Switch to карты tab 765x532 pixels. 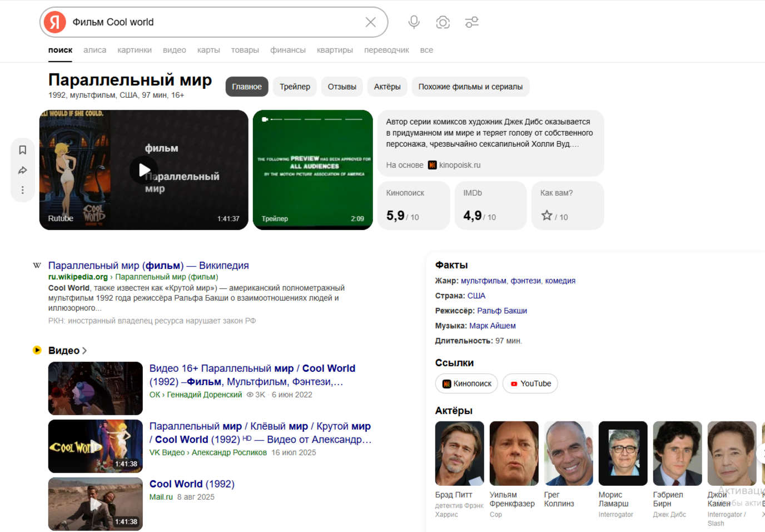pos(208,50)
